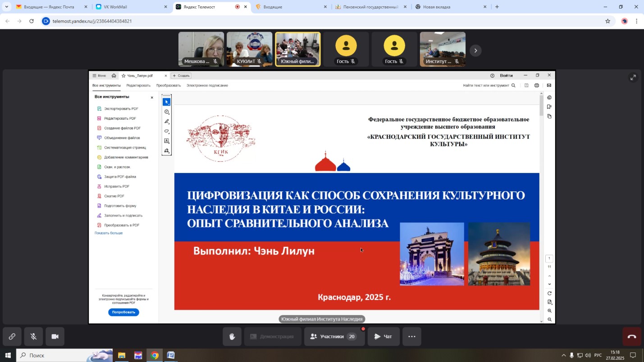Show hidden system tray icons

click(563, 355)
